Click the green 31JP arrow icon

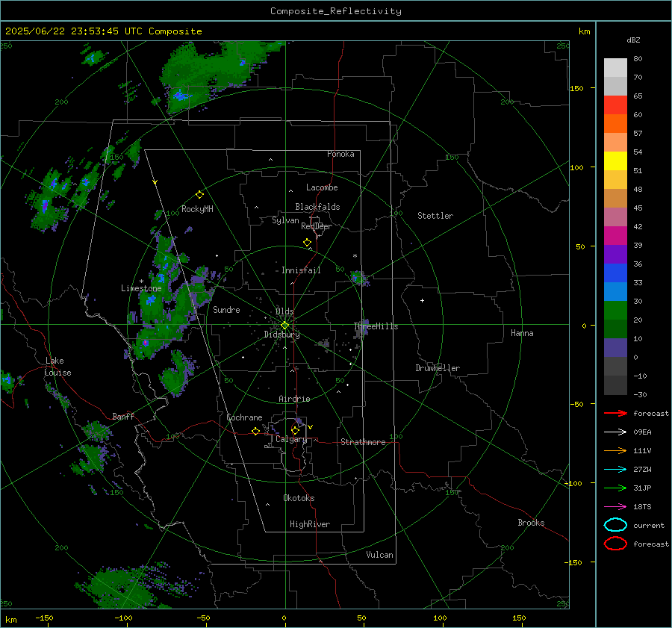tap(615, 488)
